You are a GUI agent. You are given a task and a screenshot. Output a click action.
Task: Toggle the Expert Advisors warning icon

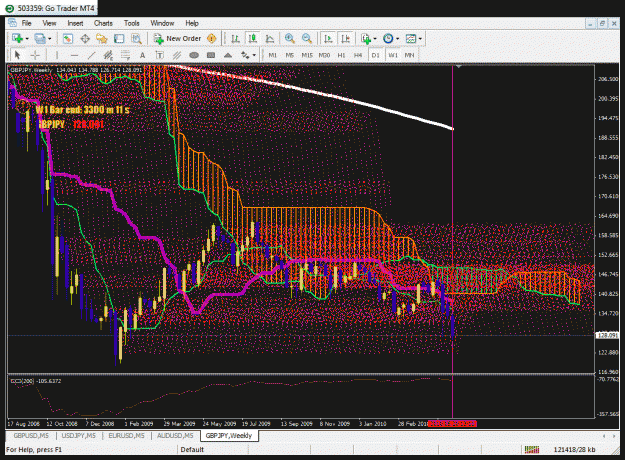tap(212, 39)
